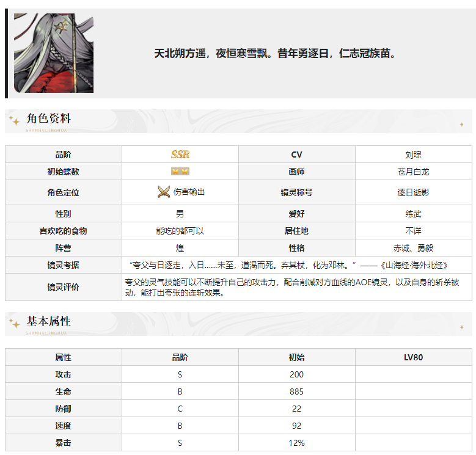Click the character portrait thumbnail
Viewport: 476px width, 455px height.
pyautogui.click(x=53, y=53)
